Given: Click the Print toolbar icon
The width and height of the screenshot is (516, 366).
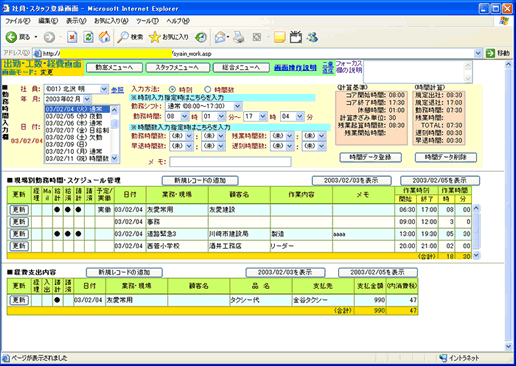Looking at the screenshot, I should coord(239,37).
